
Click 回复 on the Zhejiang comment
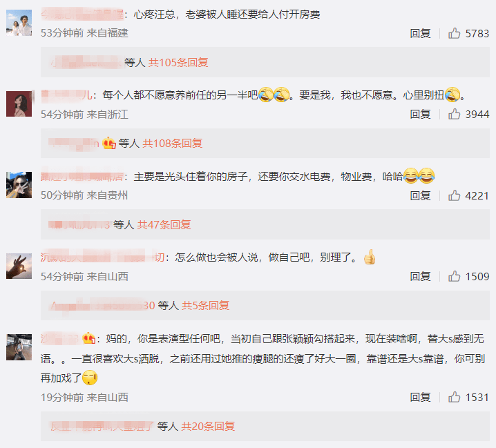click(x=420, y=114)
